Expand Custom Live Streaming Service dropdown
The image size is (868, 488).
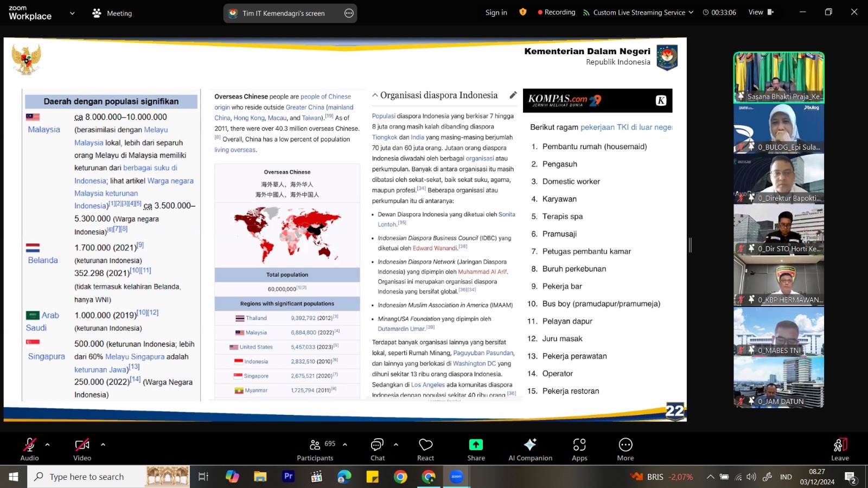[639, 12]
